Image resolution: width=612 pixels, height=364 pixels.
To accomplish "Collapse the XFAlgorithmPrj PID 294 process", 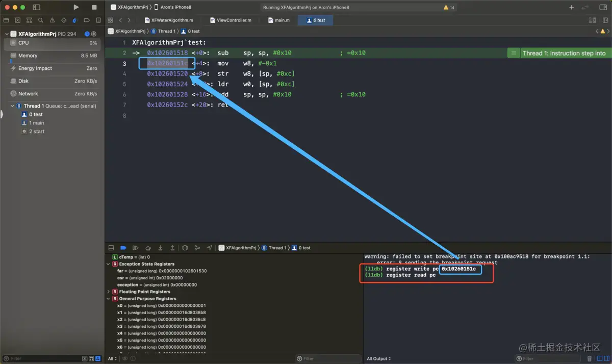I will click(x=7, y=34).
